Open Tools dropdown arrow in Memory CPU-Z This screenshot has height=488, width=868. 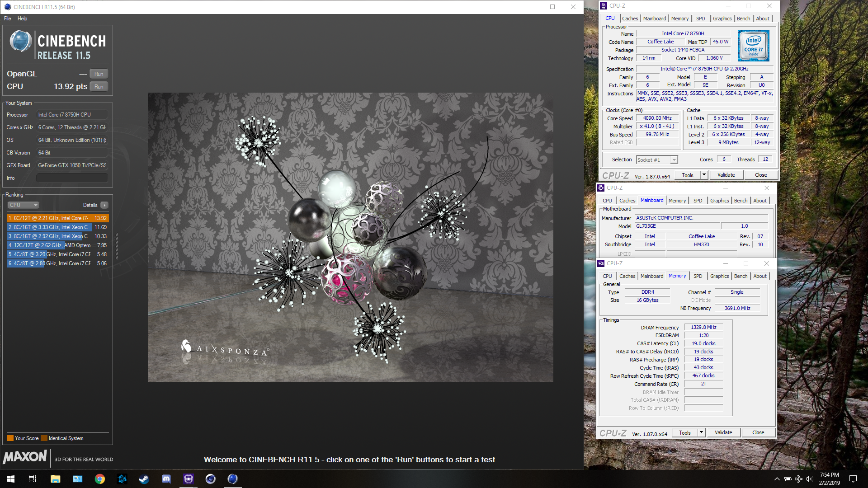701,433
